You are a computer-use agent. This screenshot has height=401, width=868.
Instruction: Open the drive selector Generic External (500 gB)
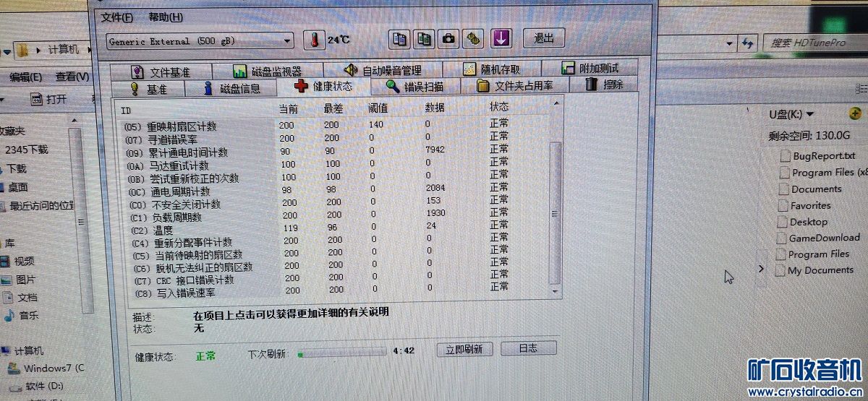click(x=200, y=41)
